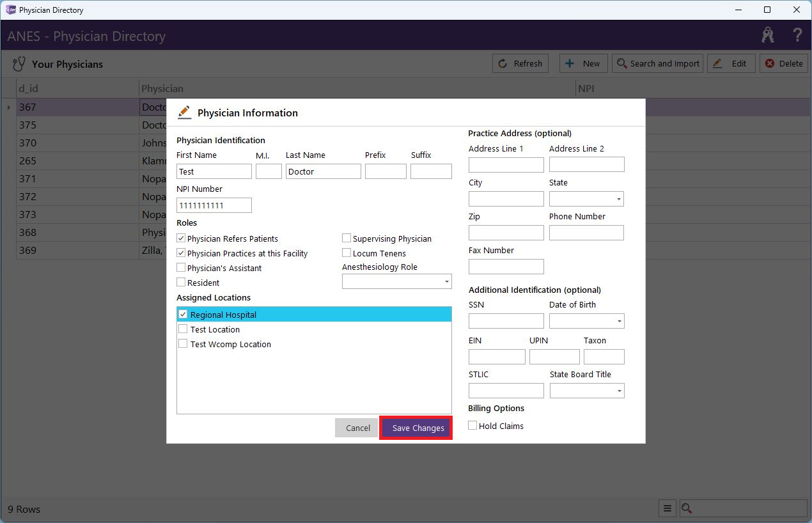Click the Last Name field
Viewport: 812px width, 523px height.
(324, 171)
